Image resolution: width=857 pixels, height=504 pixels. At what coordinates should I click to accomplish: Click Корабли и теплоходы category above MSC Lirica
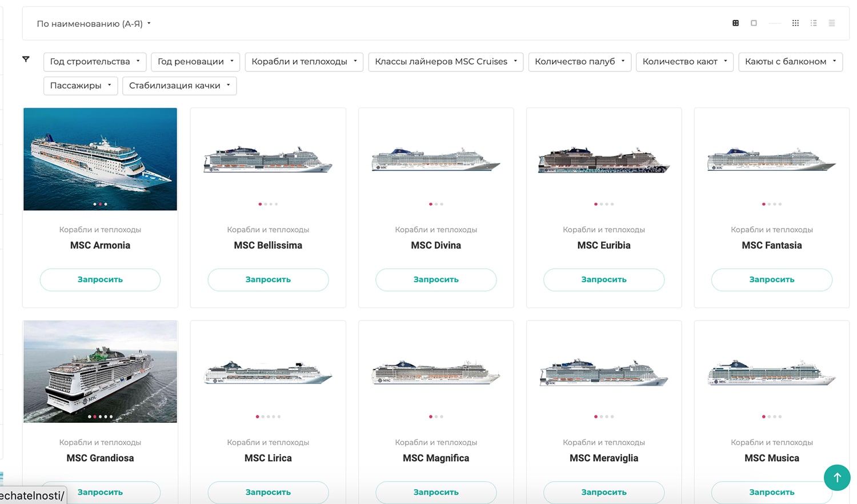tap(268, 442)
